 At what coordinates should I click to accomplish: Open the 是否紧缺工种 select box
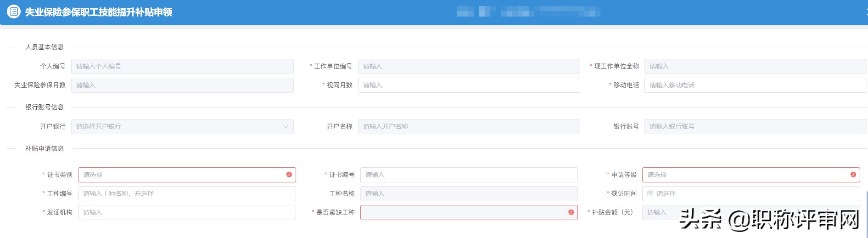tap(469, 212)
